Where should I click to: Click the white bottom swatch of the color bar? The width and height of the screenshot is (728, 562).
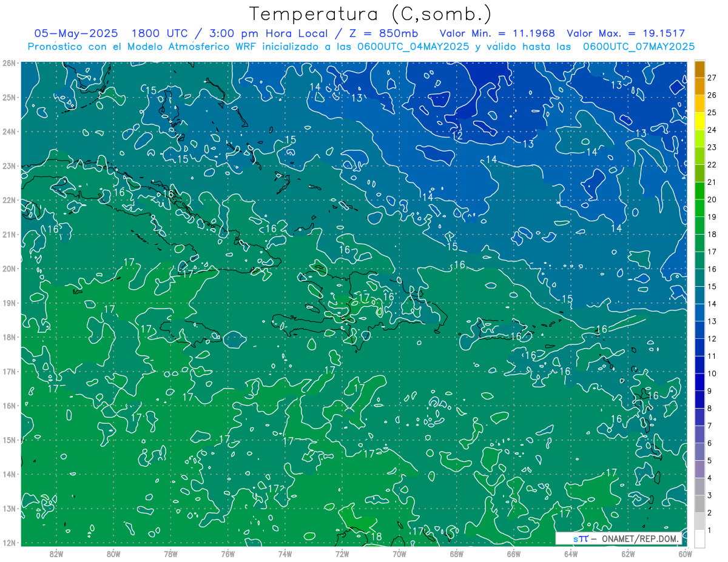(x=699, y=538)
